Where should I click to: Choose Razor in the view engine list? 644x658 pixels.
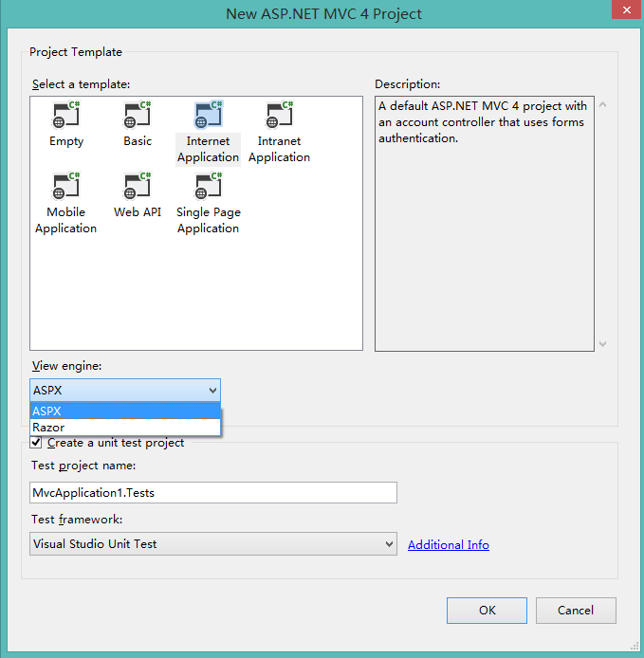point(125,428)
